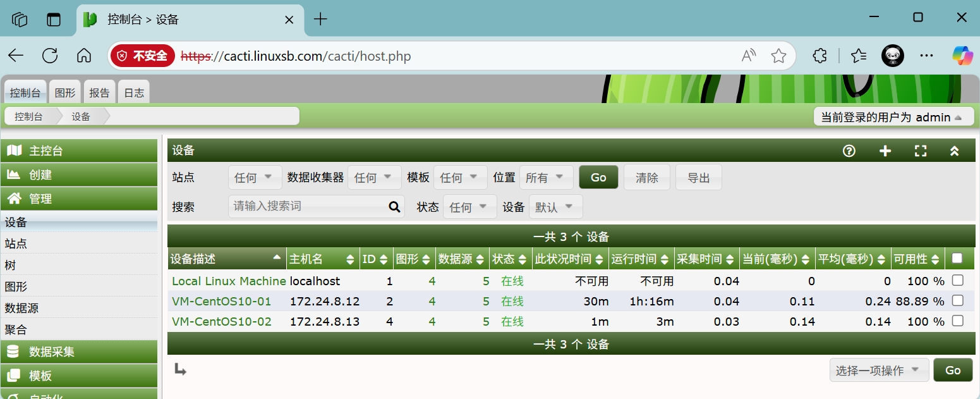Open the 日志 tab
The image size is (980, 399).
[x=133, y=92]
